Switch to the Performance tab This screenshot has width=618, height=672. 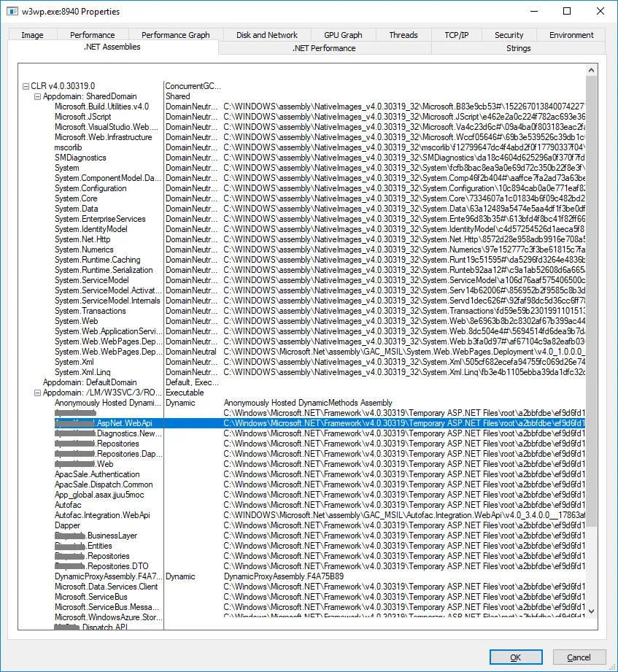point(92,35)
